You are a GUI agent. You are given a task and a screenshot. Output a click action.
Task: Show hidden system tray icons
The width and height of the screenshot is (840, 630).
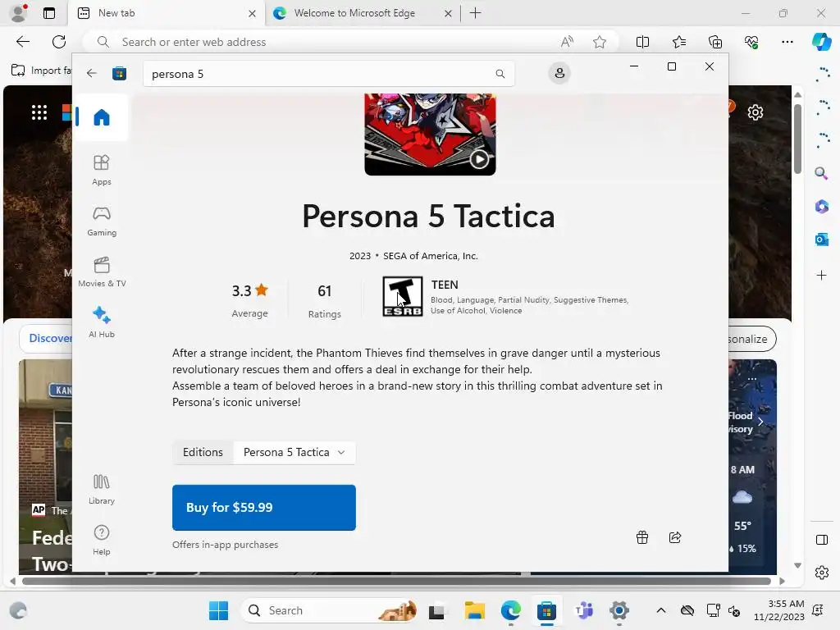[661, 610]
